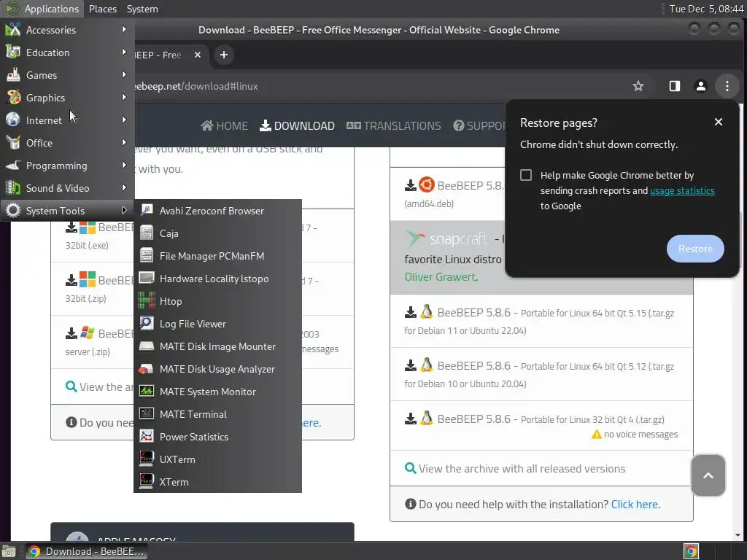Focus the Chrome address bar URL

pyautogui.click(x=196, y=86)
